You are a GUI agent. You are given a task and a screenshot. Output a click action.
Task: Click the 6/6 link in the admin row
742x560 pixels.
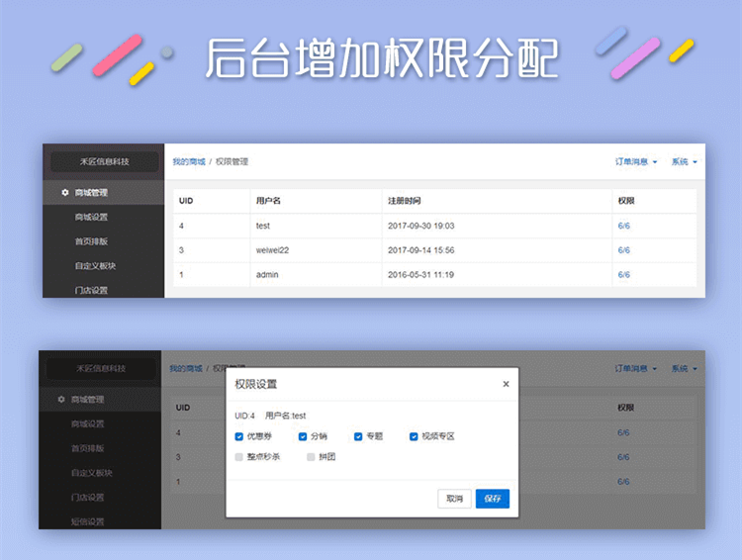tap(623, 274)
